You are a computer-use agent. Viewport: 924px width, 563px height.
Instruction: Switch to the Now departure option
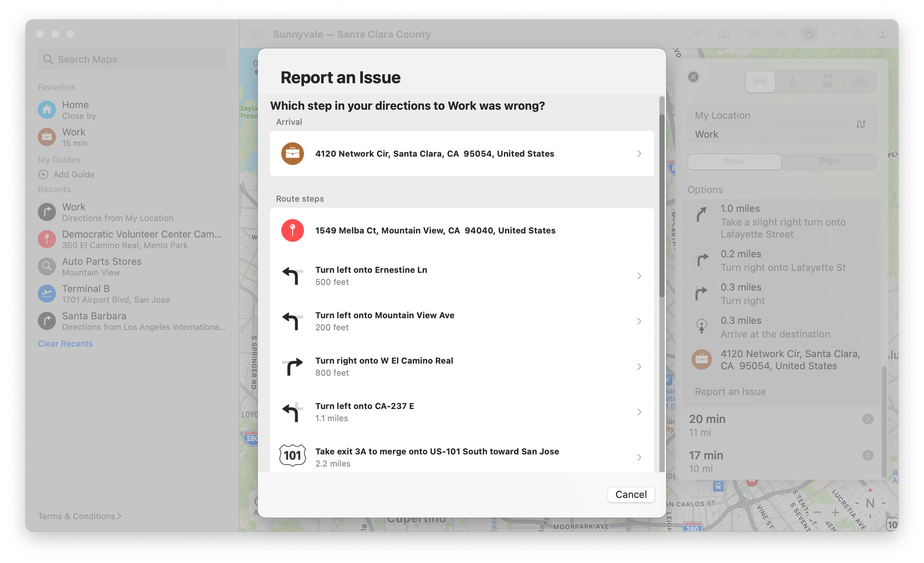734,162
